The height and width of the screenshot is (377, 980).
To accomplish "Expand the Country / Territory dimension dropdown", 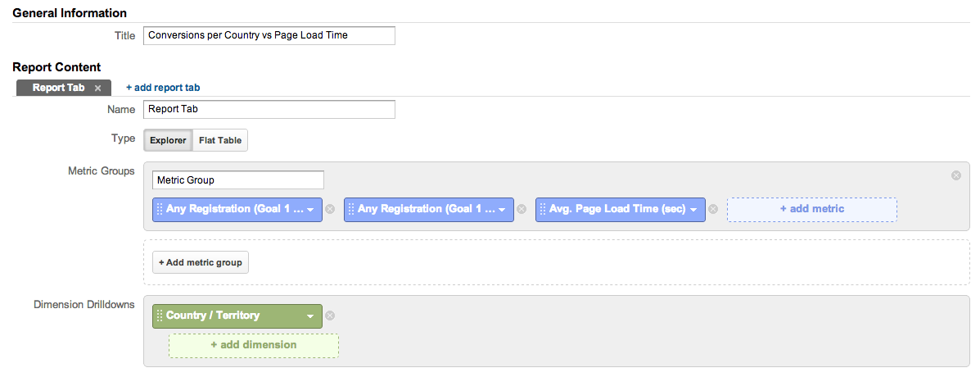I will [310, 316].
